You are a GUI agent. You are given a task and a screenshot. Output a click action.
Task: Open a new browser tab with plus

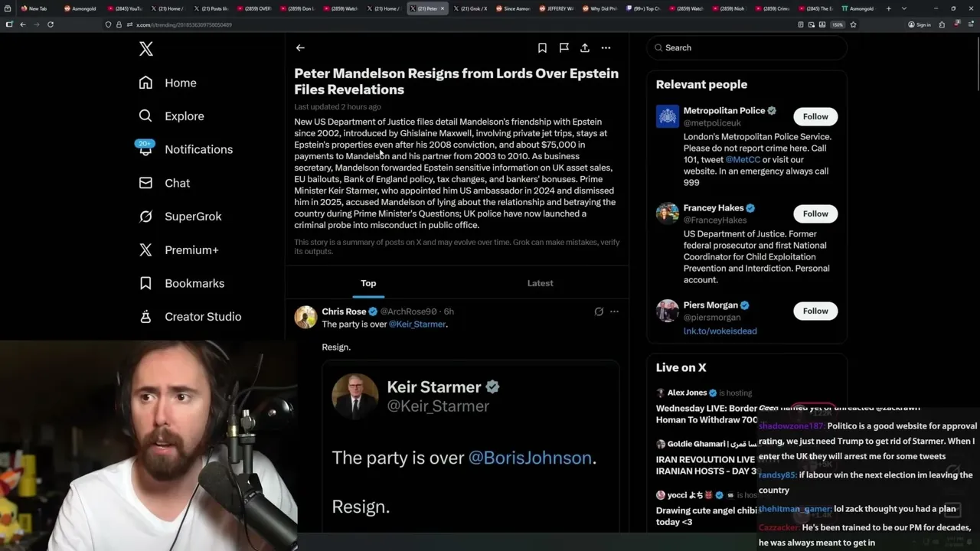click(x=888, y=8)
